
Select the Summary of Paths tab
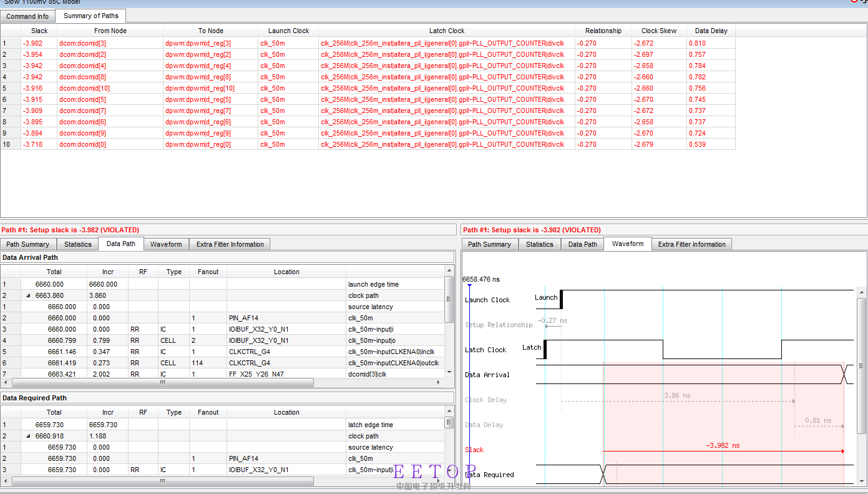(90, 16)
